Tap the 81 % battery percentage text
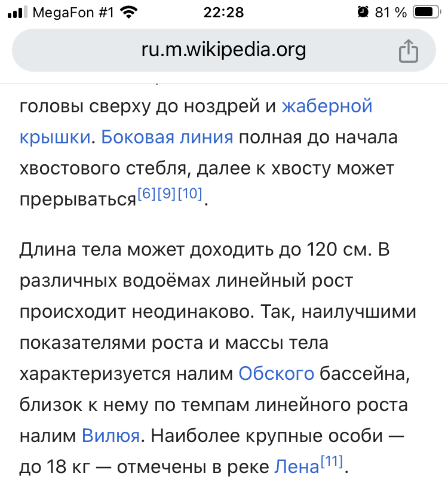The image size is (448, 482). pyautogui.click(x=391, y=12)
